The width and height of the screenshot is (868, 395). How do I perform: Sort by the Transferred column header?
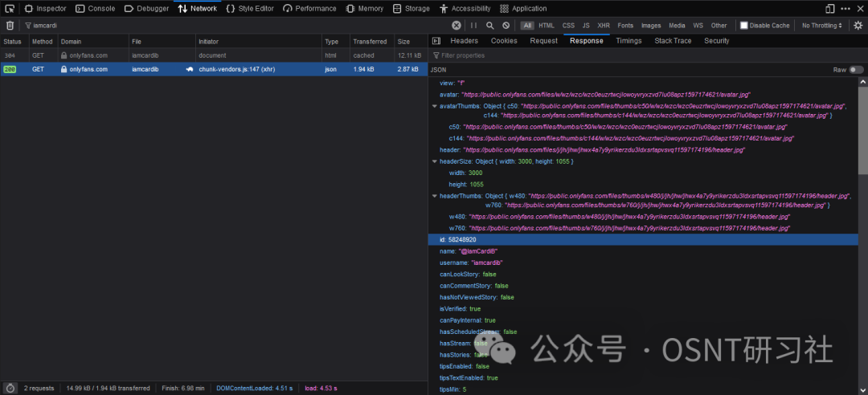[x=372, y=42]
